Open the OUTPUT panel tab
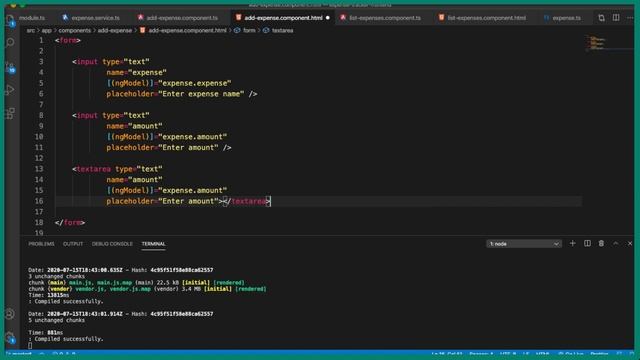 [x=73, y=244]
